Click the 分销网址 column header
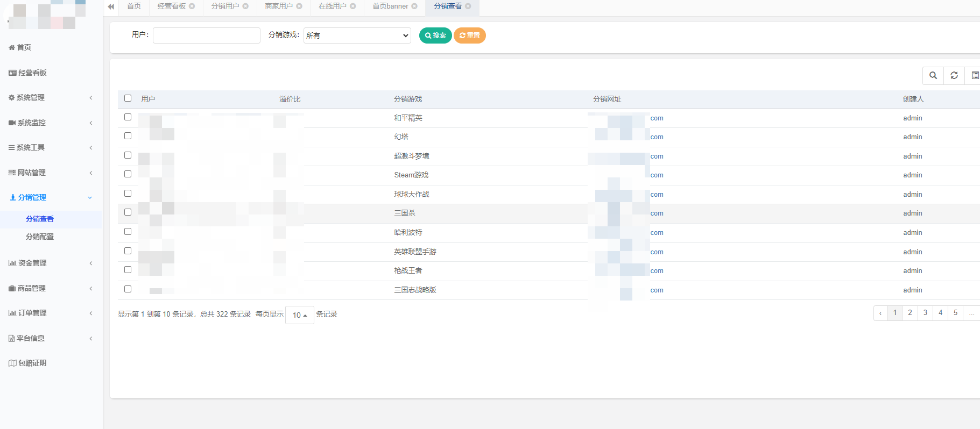This screenshot has height=429, width=980. click(607, 99)
